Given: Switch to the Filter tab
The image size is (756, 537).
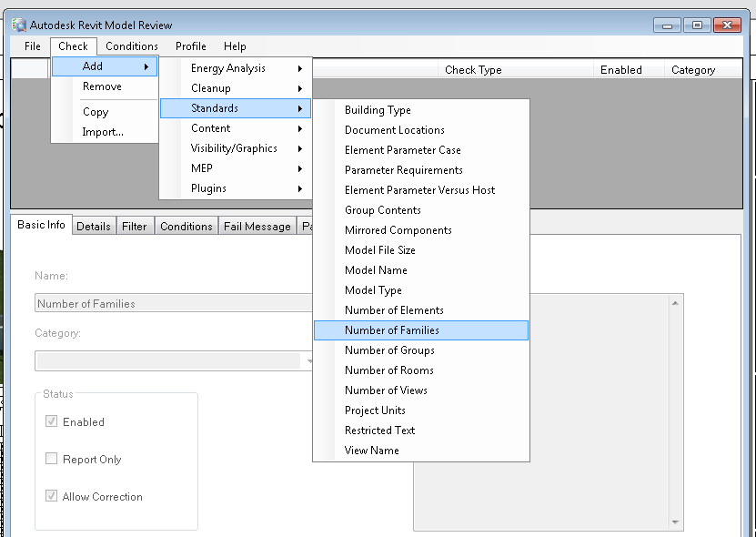Looking at the screenshot, I should (x=134, y=227).
